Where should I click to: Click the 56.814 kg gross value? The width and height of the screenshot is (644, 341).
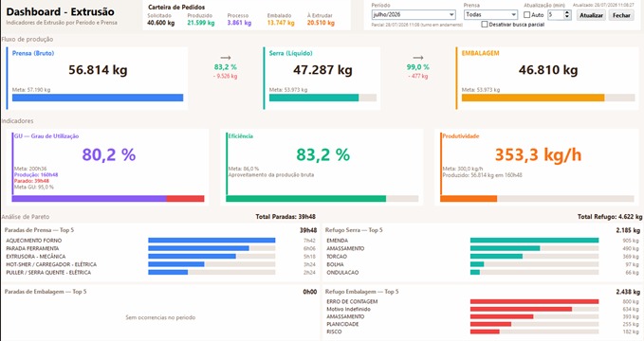click(x=98, y=70)
